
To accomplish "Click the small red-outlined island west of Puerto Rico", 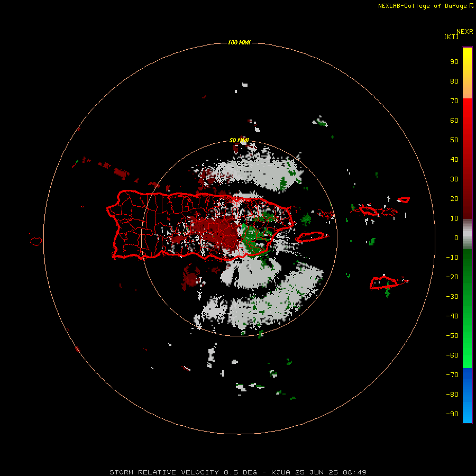I will click(x=36, y=241).
